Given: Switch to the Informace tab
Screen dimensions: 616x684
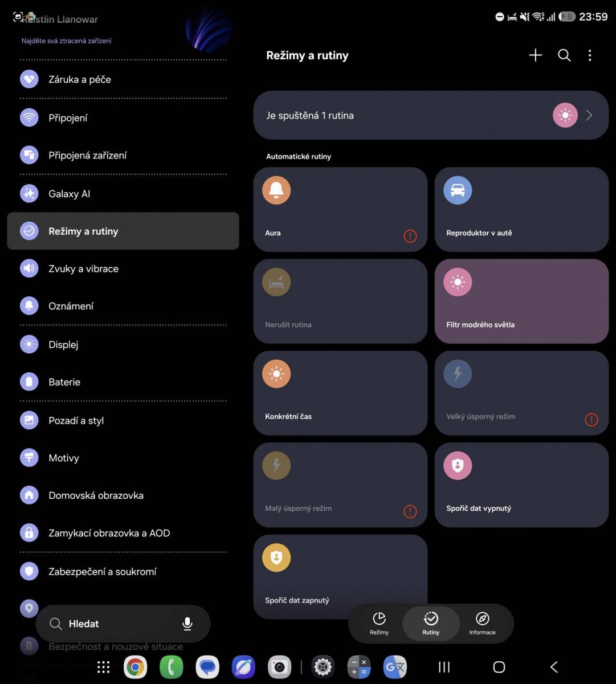Looking at the screenshot, I should coord(482,624).
